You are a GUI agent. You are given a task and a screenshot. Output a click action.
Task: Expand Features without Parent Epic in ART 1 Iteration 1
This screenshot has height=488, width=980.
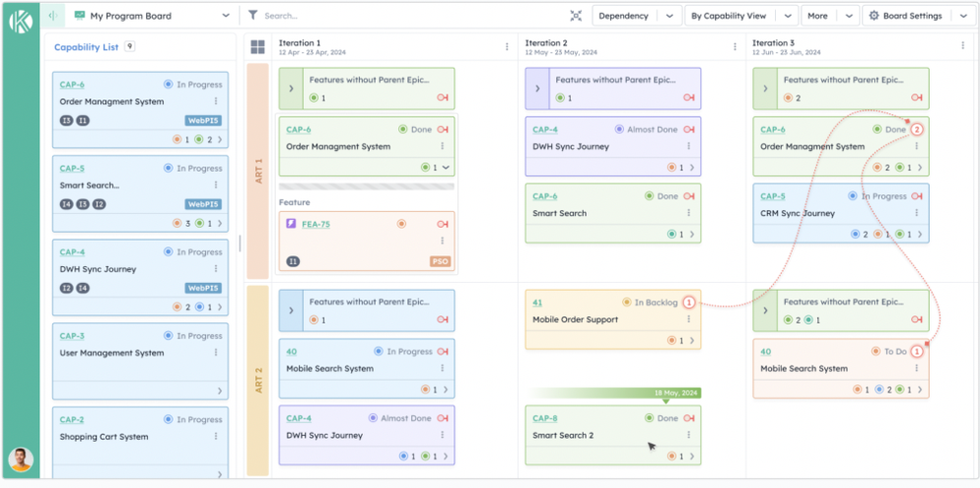[291, 88]
